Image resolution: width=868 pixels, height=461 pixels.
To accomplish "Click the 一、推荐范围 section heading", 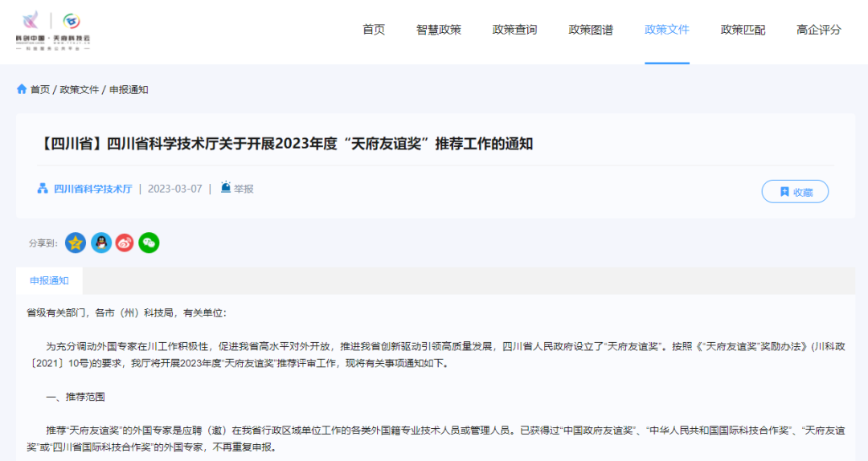I will point(76,397).
